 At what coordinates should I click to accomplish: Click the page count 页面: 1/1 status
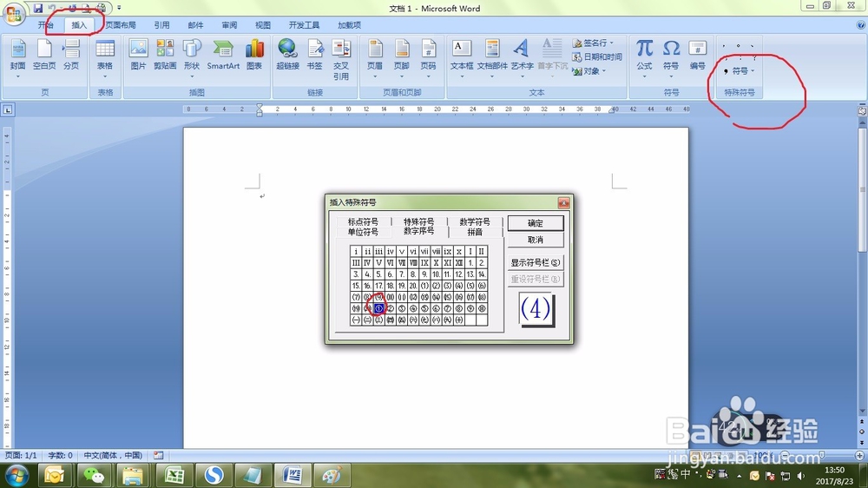tap(21, 455)
